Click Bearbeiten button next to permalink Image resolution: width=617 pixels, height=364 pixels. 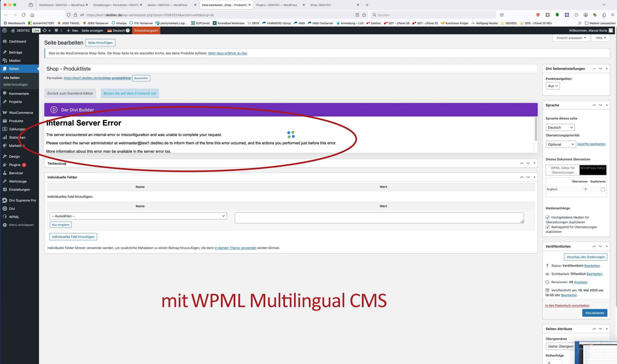pos(141,78)
